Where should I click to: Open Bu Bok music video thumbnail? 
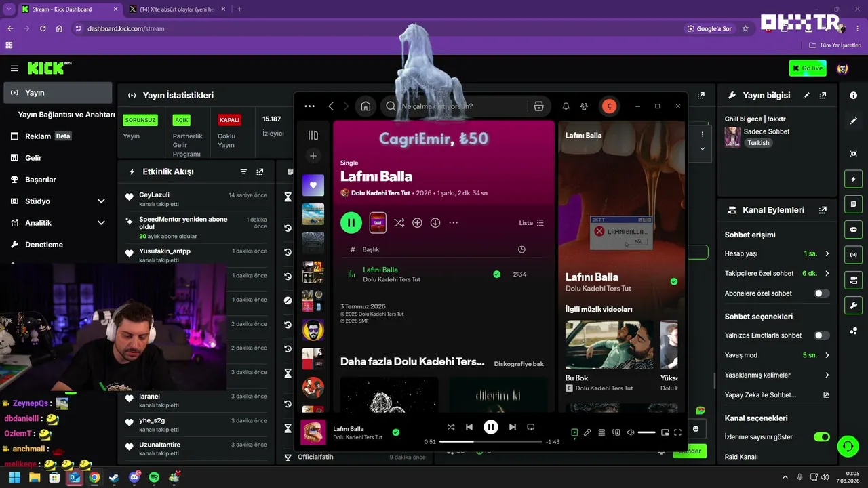[x=610, y=344]
